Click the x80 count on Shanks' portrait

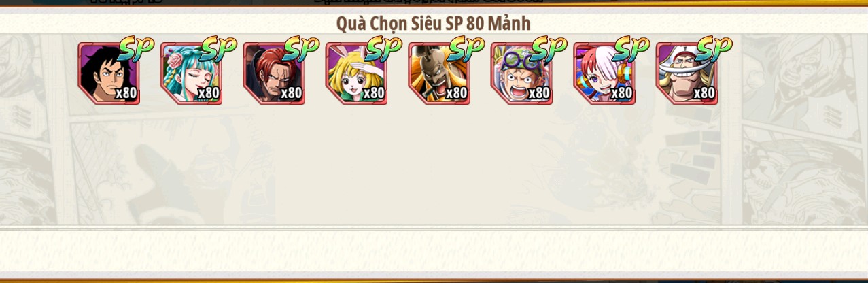pyautogui.click(x=291, y=93)
